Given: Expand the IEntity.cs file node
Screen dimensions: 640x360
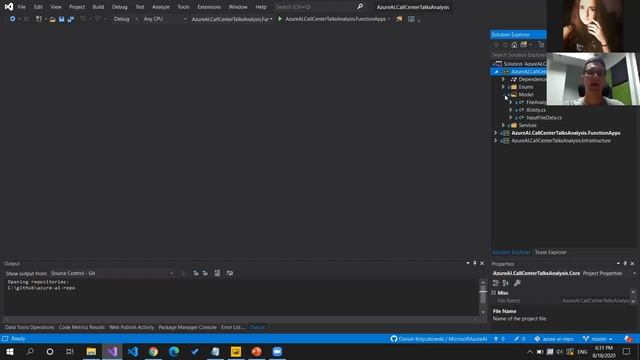Looking at the screenshot, I should (511, 110).
